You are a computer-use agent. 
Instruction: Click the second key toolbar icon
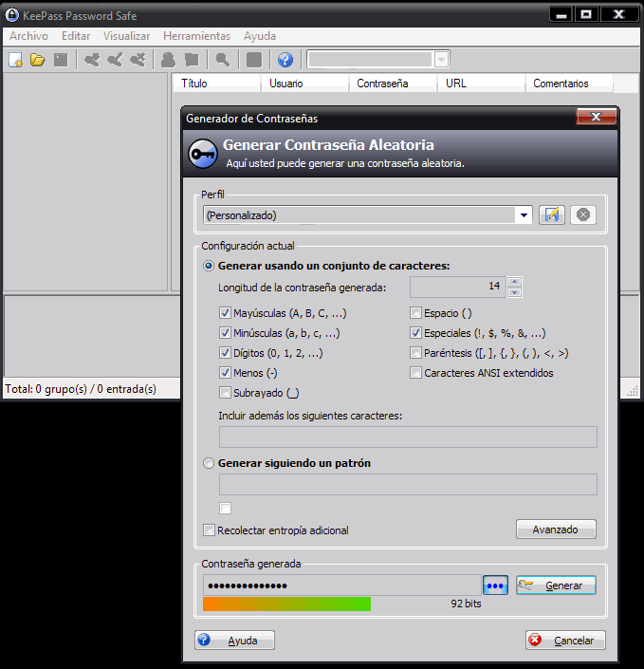pyautogui.click(x=115, y=60)
